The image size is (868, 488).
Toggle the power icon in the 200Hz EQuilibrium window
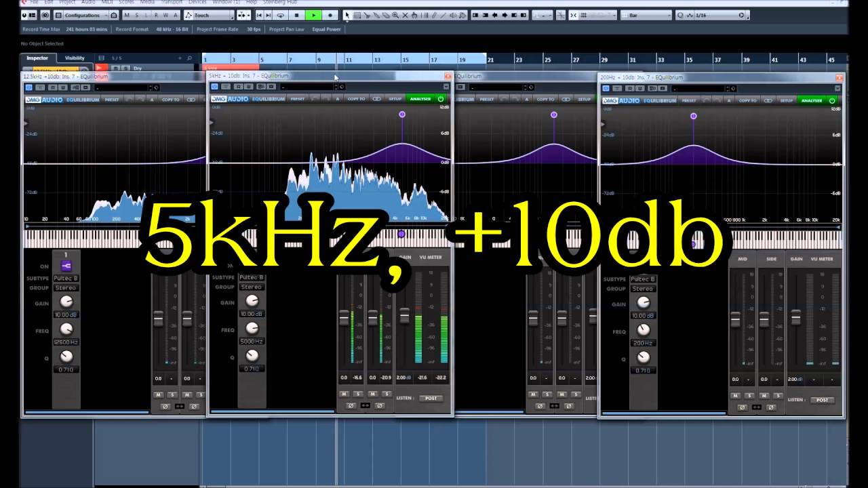point(832,100)
